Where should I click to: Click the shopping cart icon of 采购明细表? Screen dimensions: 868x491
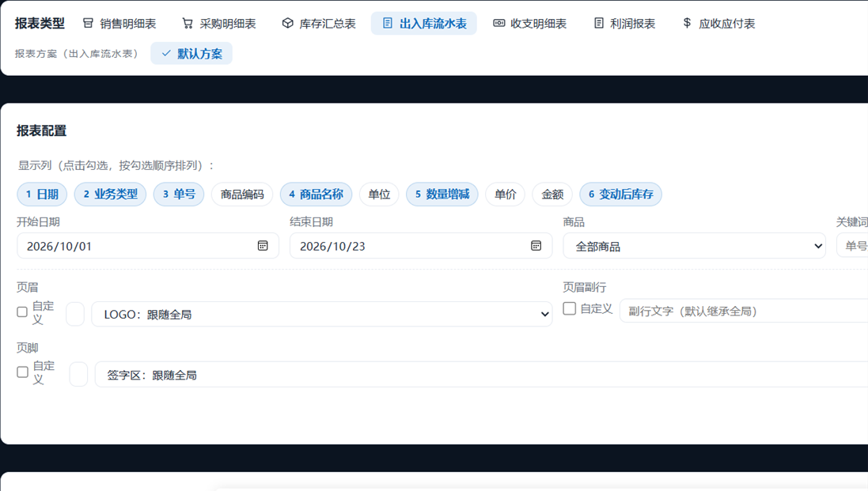click(x=188, y=23)
